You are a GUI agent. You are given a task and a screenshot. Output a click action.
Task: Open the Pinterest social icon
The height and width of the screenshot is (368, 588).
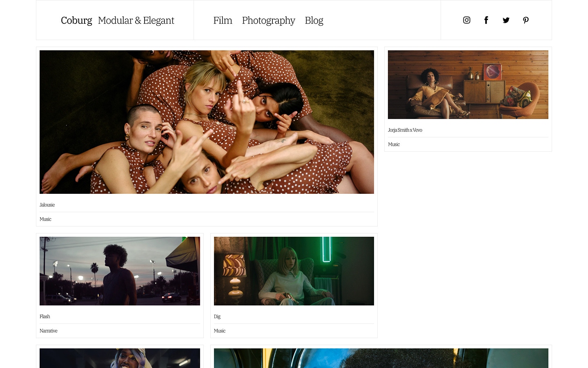click(526, 20)
